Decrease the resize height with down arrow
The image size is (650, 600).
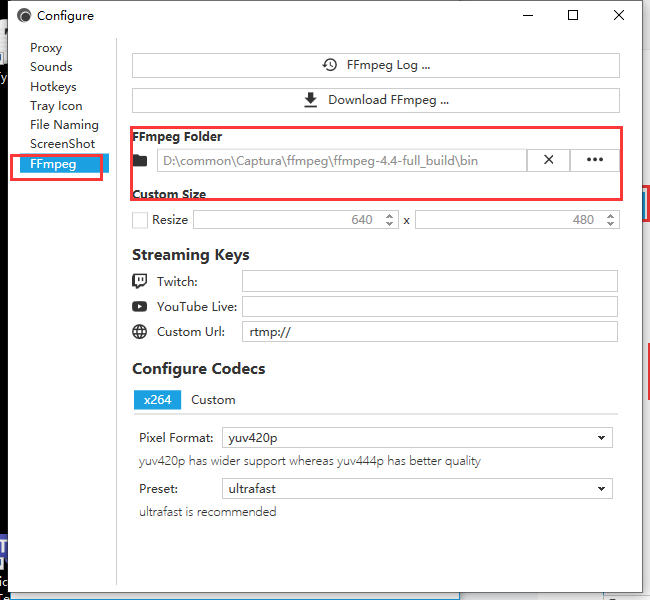point(610,223)
